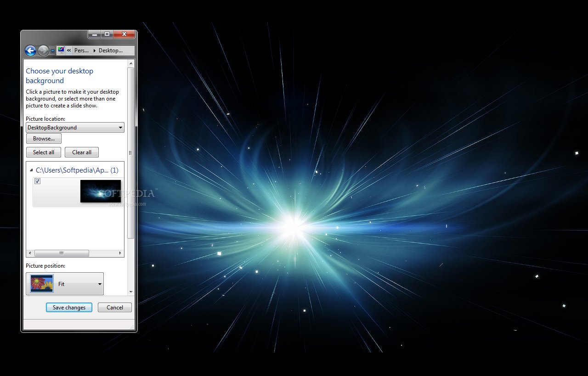
Task: Open the recent pages dropdown arrow
Action: tap(52, 51)
